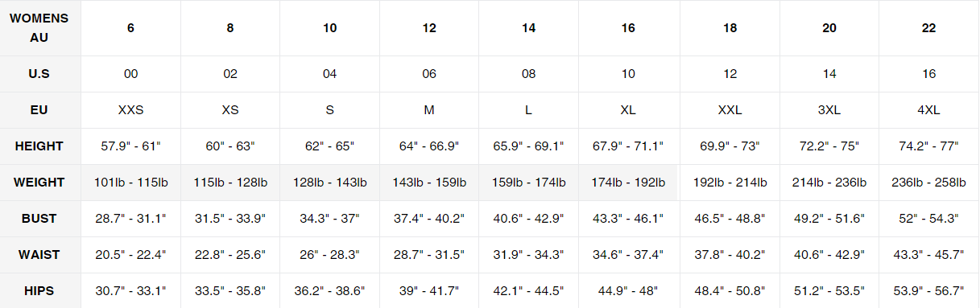This screenshot has height=308, width=980.
Task: Click the WAIST row label
Action: tap(39, 255)
